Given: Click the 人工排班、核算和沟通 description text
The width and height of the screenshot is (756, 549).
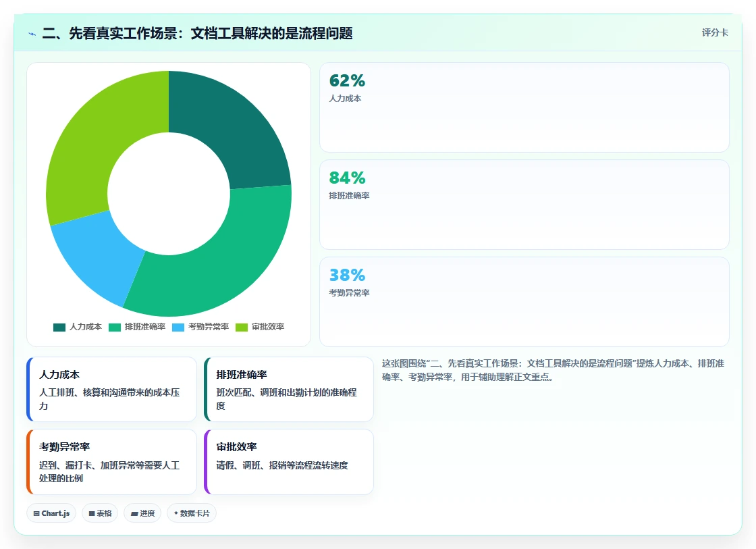Looking at the screenshot, I should click(x=109, y=399).
